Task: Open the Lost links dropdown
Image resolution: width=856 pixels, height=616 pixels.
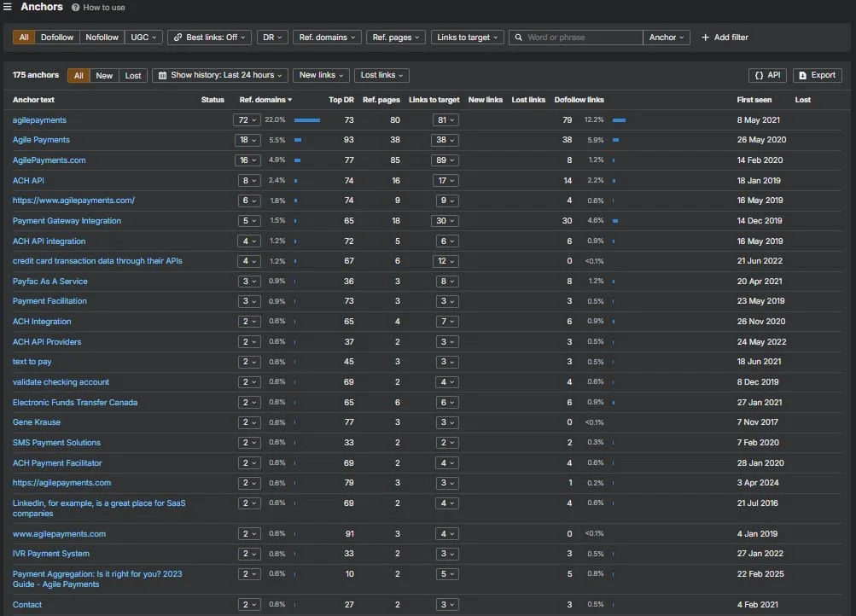Action: 381,75
